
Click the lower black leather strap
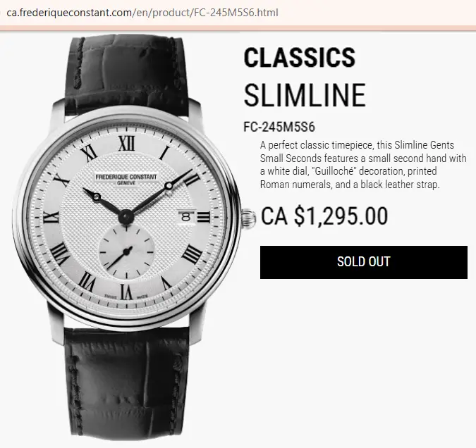coord(127,384)
